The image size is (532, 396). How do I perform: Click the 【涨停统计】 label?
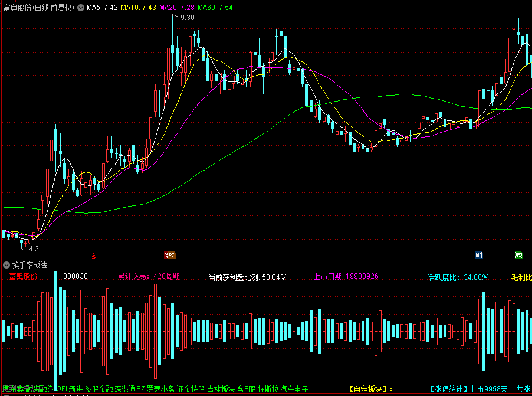point(448,389)
